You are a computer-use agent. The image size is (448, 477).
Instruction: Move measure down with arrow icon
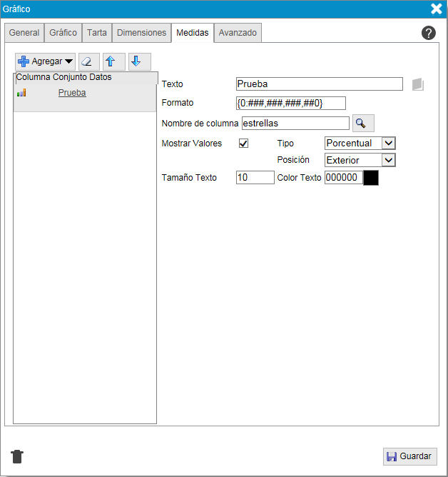138,61
